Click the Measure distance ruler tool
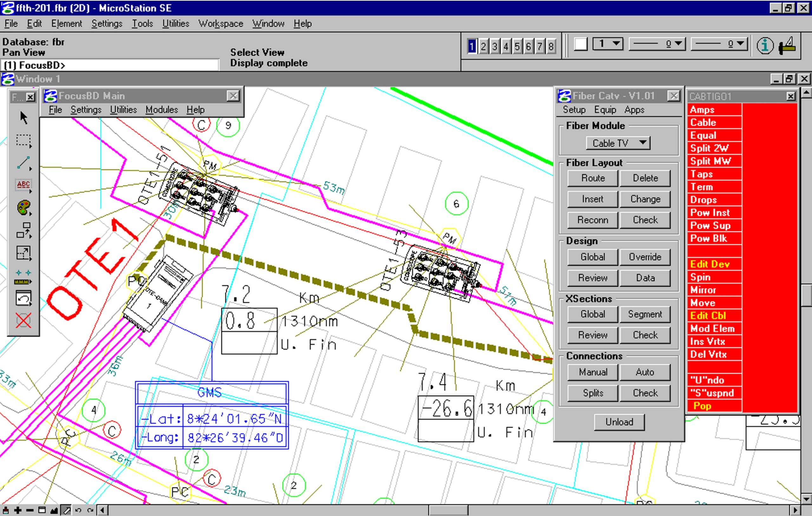The width and height of the screenshot is (812, 516). point(23,277)
